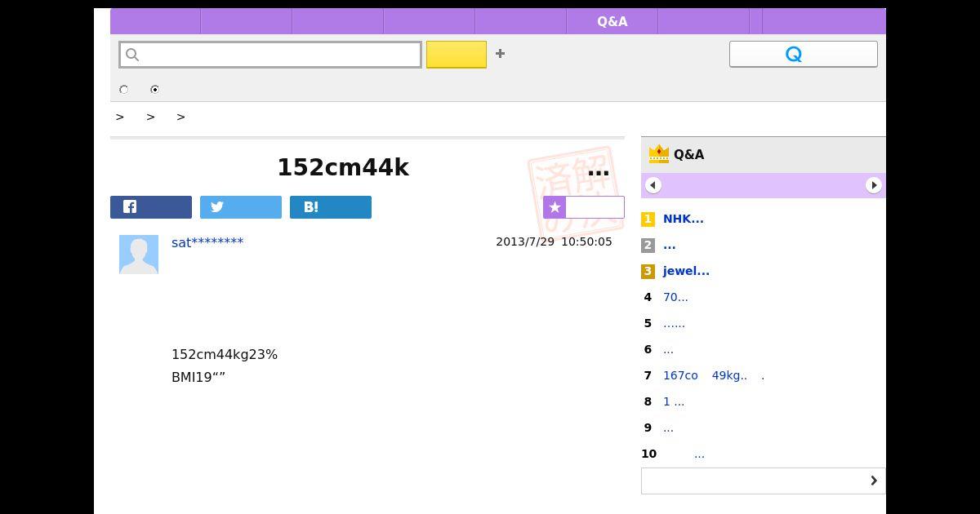Open ranking item 2 link
The image size is (980, 514).
[670, 245]
